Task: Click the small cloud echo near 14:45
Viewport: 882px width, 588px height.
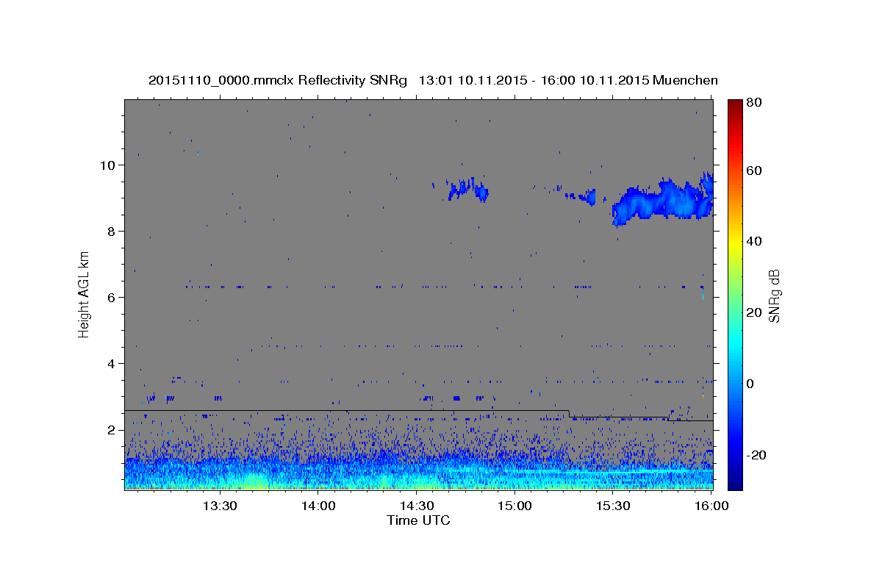Action: tap(467, 190)
